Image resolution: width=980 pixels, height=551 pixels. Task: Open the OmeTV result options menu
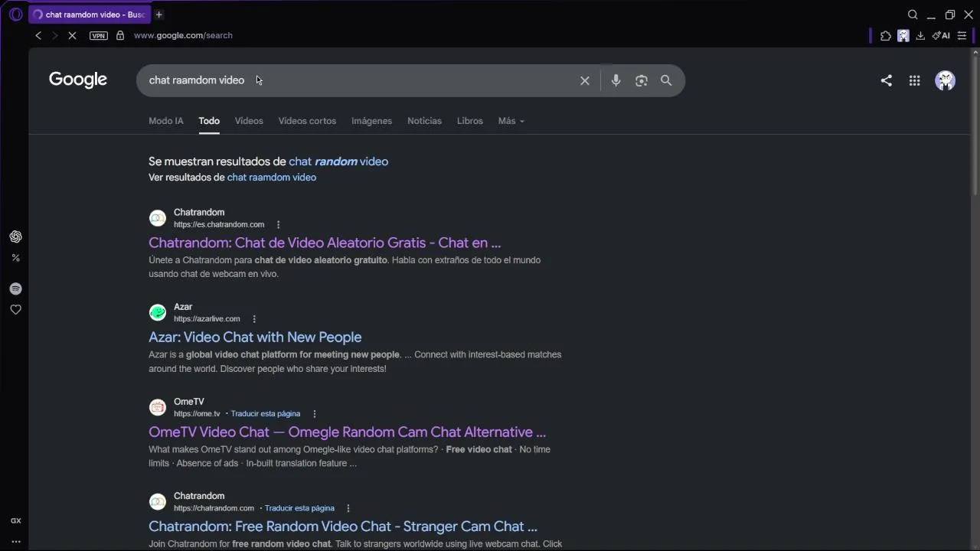[314, 414]
